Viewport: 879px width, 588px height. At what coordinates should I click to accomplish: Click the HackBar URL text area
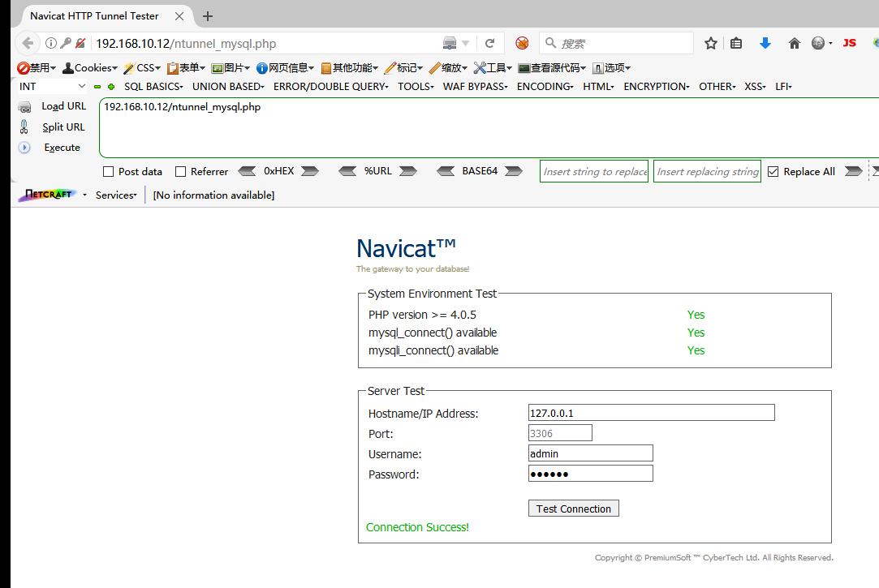[489, 127]
